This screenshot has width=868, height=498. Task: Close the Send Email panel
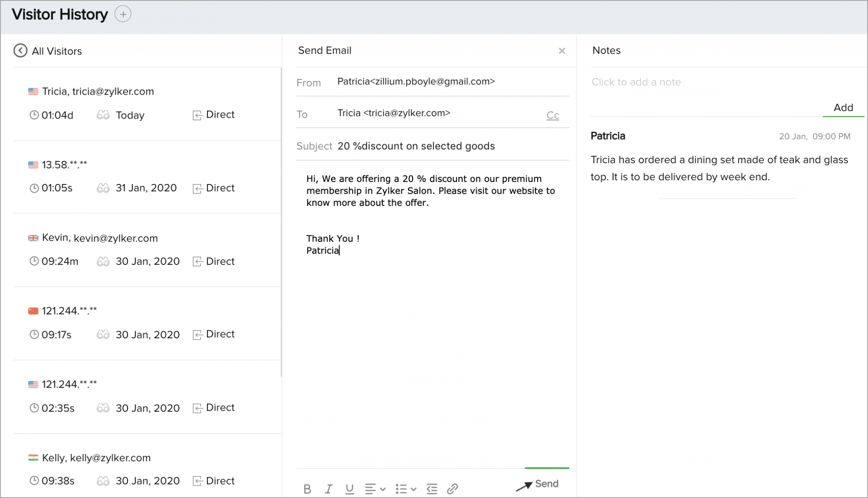coord(562,51)
